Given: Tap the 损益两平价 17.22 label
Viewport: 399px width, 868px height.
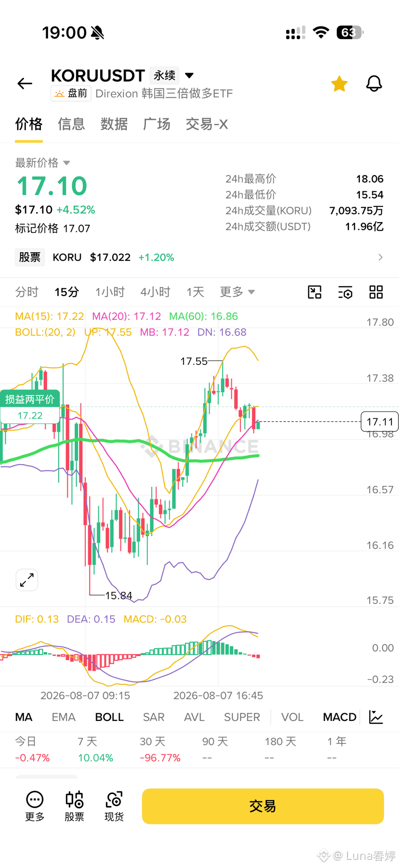Looking at the screenshot, I should coord(30,407).
